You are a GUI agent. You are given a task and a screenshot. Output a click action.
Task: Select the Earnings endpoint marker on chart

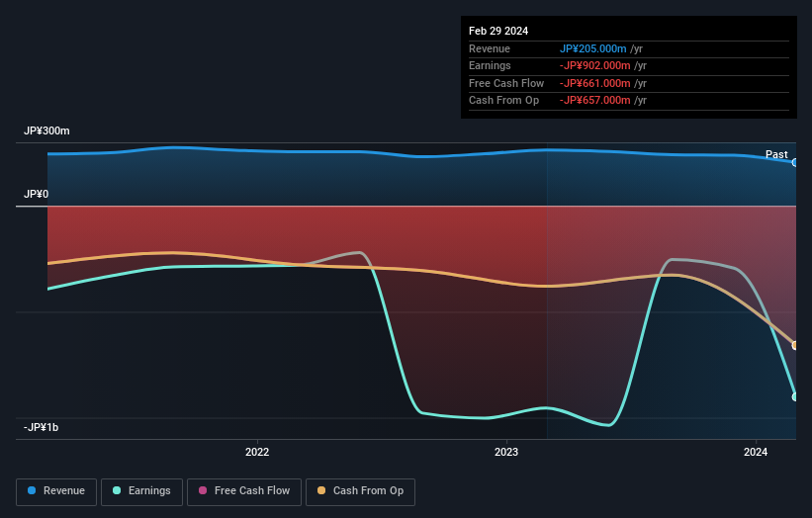(x=795, y=397)
